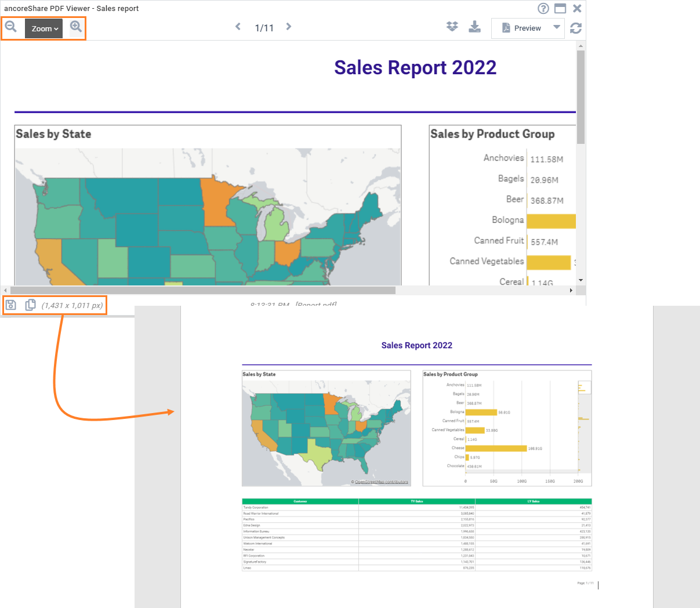Click the Canned Fruit label in viewer chart
Viewport: 700px width, 608px height.
(x=499, y=240)
